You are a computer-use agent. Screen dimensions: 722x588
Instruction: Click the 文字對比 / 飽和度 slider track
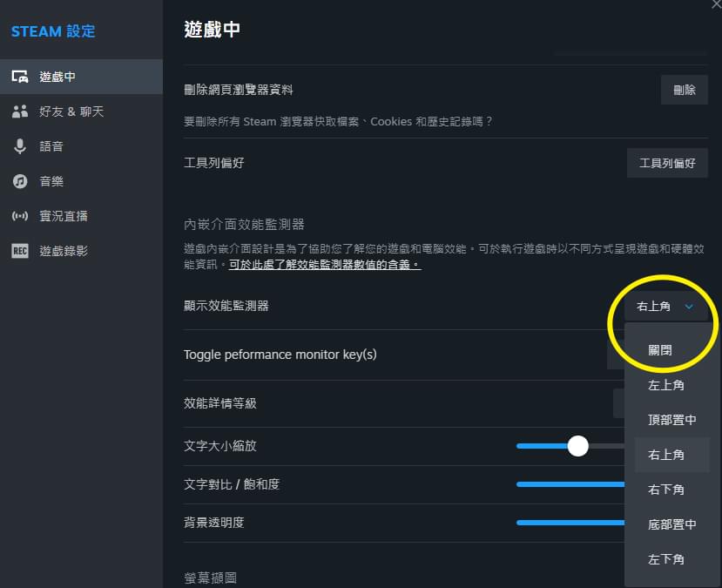click(x=570, y=484)
